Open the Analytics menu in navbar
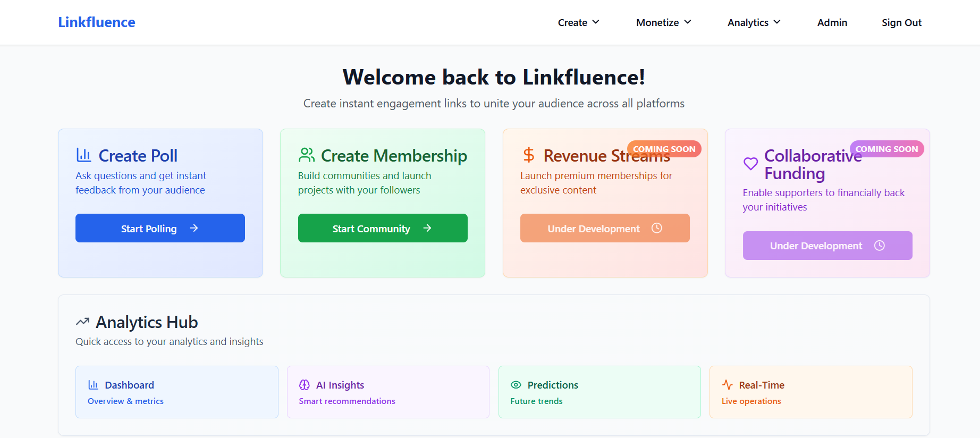The width and height of the screenshot is (980, 438). tap(754, 22)
